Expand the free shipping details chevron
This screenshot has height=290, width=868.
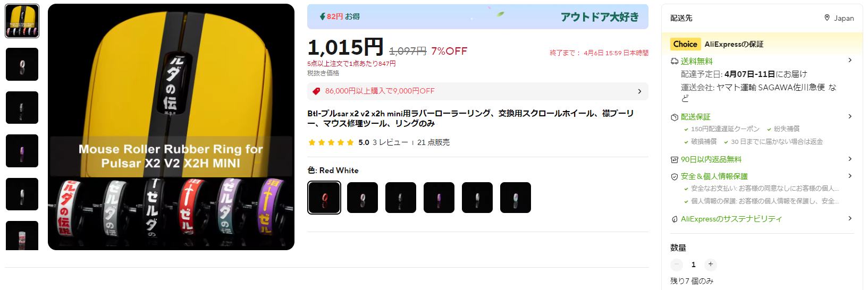pyautogui.click(x=850, y=60)
